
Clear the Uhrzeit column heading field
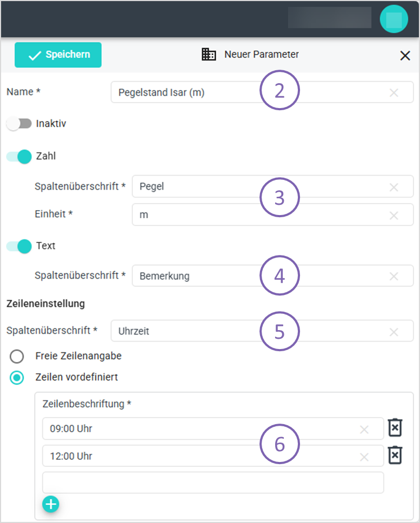point(394,331)
